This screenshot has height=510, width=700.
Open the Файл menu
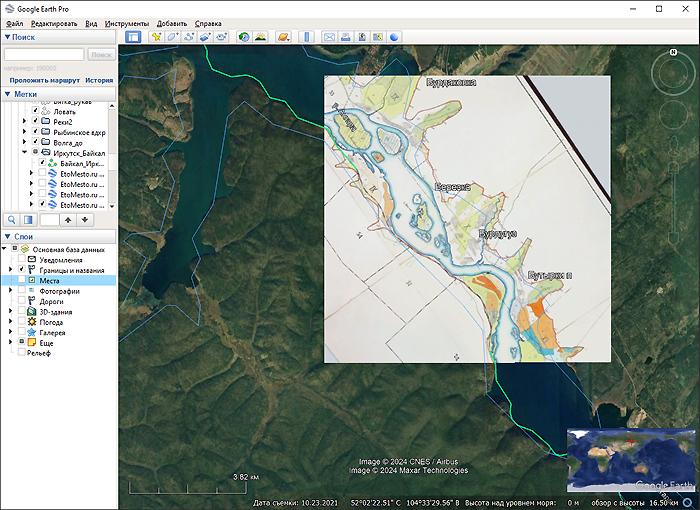(15, 24)
